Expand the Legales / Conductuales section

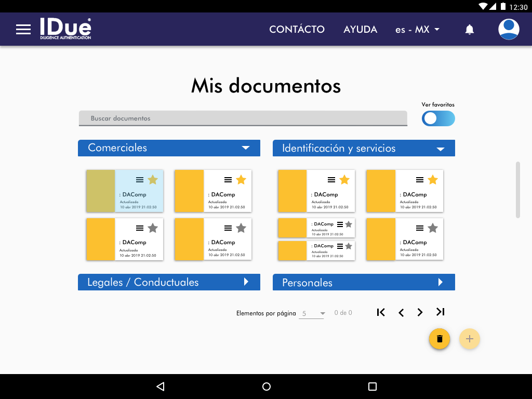coord(246,282)
